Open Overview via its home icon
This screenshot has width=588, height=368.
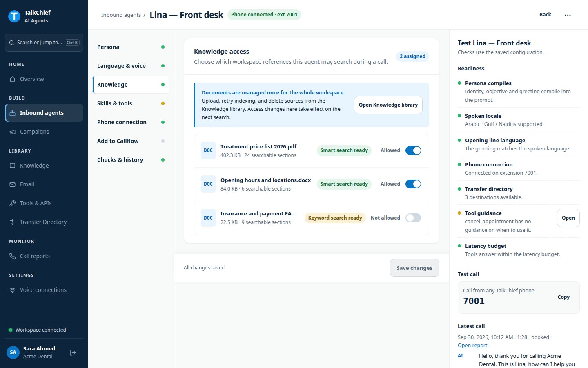pos(13,79)
